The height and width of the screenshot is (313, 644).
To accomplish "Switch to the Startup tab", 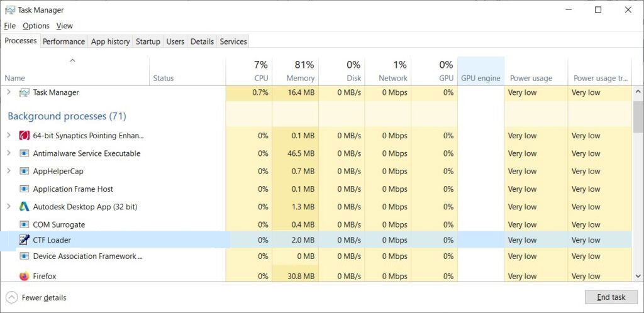I will [x=148, y=41].
